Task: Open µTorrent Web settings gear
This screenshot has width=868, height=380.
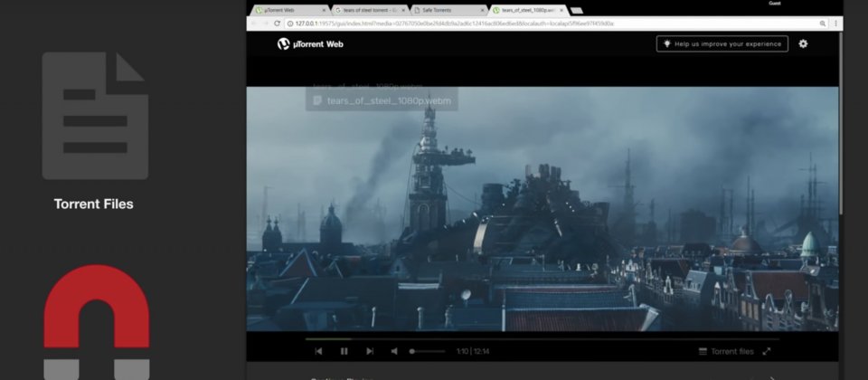Action: [x=803, y=43]
